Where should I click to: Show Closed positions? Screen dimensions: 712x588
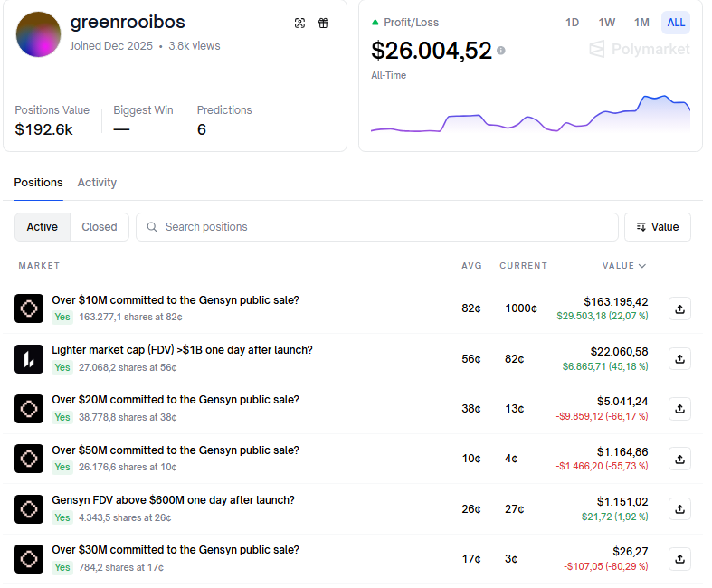pos(100,226)
